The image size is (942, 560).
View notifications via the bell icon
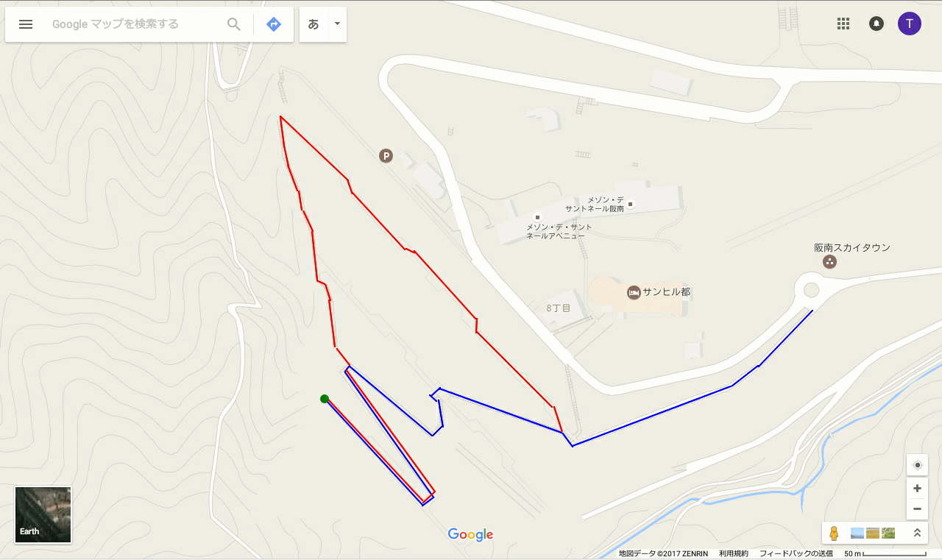pos(877,24)
